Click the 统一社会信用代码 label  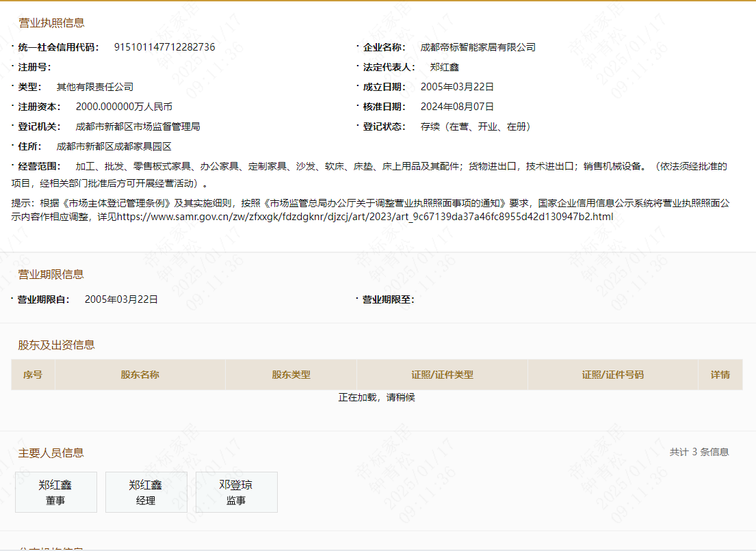58,47
